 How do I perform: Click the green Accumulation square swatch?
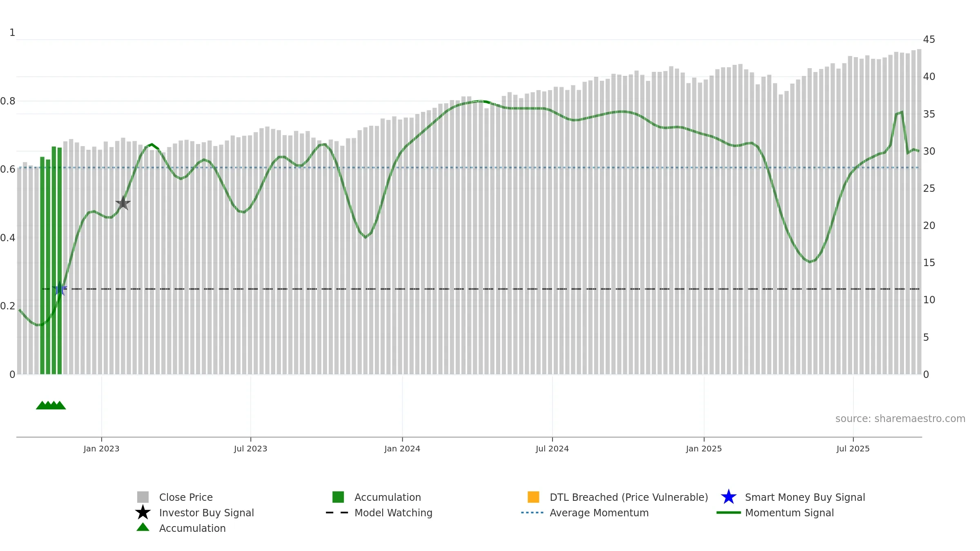pos(338,497)
